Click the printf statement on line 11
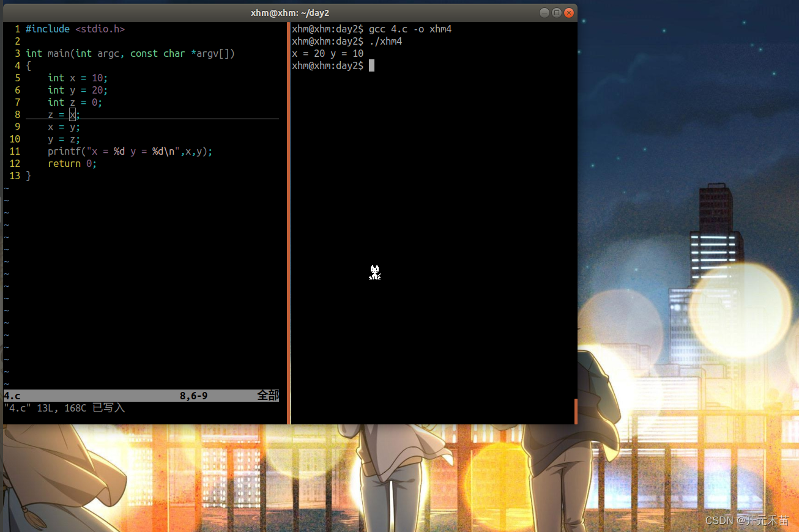Viewport: 799px width, 532px height. [130, 151]
